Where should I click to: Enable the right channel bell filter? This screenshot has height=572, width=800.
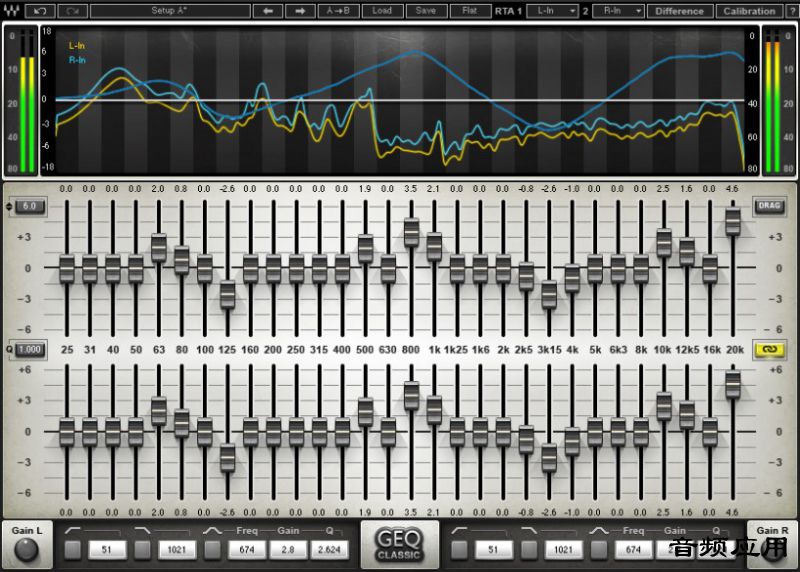point(599,550)
